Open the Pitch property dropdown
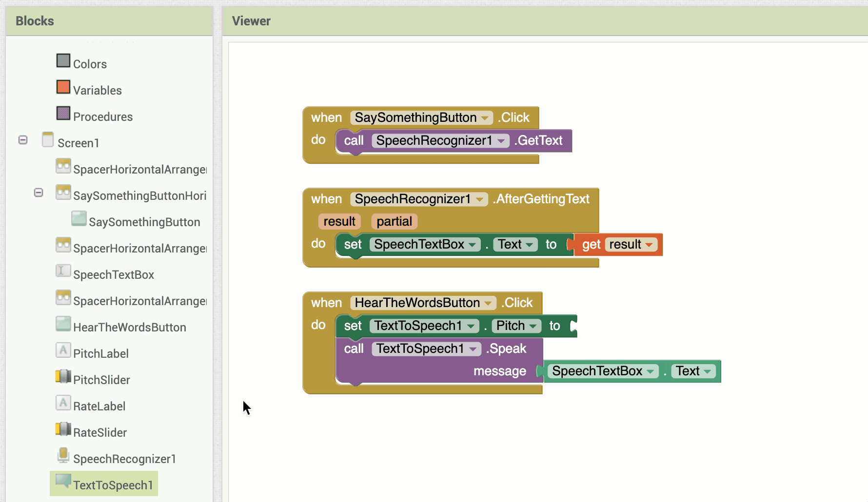The height and width of the screenshot is (502, 868). (533, 326)
